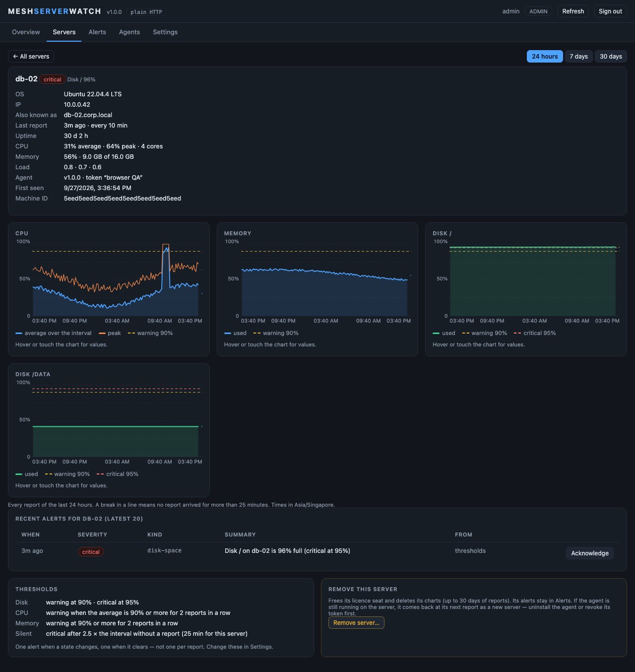Click the Machine ID value
Screen dimensions: 635x672
[x=123, y=199]
